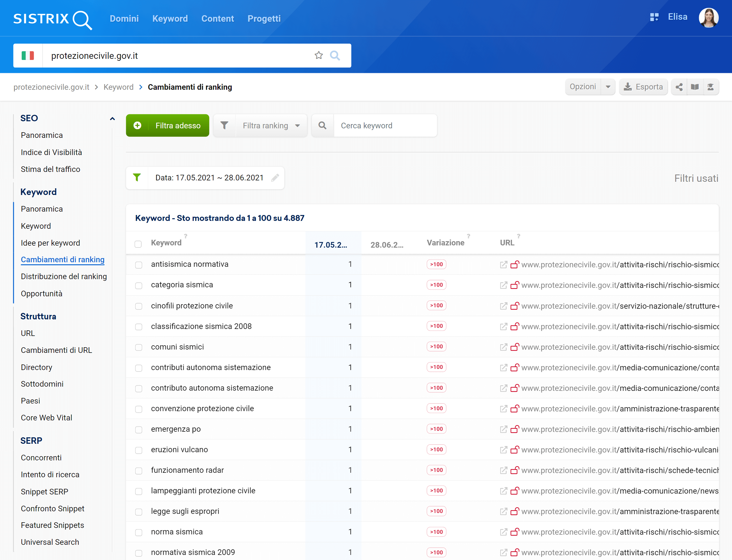The width and height of the screenshot is (732, 560).
Task: Click the Opportunità link in sidebar
Action: (x=41, y=293)
